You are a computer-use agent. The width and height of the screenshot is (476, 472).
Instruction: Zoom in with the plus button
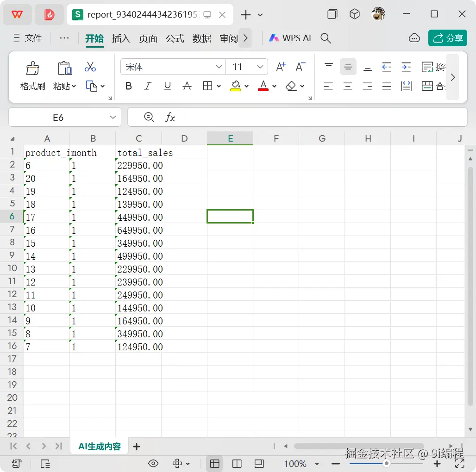coord(437,464)
